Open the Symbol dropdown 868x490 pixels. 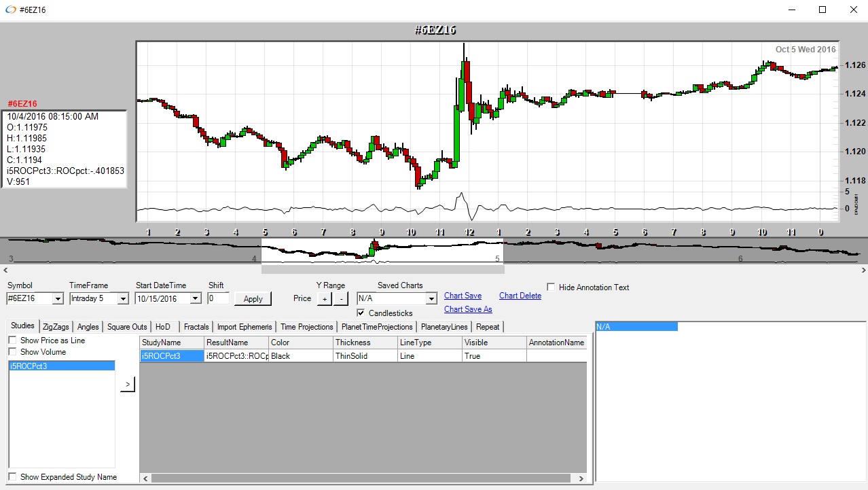(57, 298)
